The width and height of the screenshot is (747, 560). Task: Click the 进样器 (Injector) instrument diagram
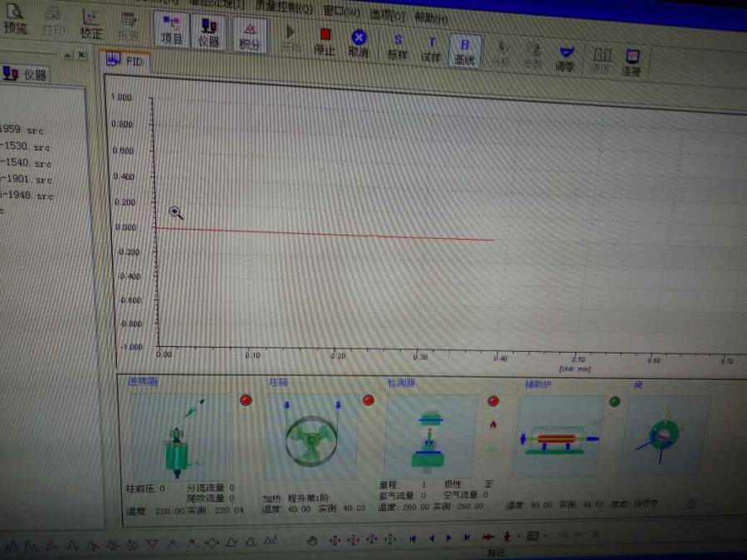click(x=180, y=437)
